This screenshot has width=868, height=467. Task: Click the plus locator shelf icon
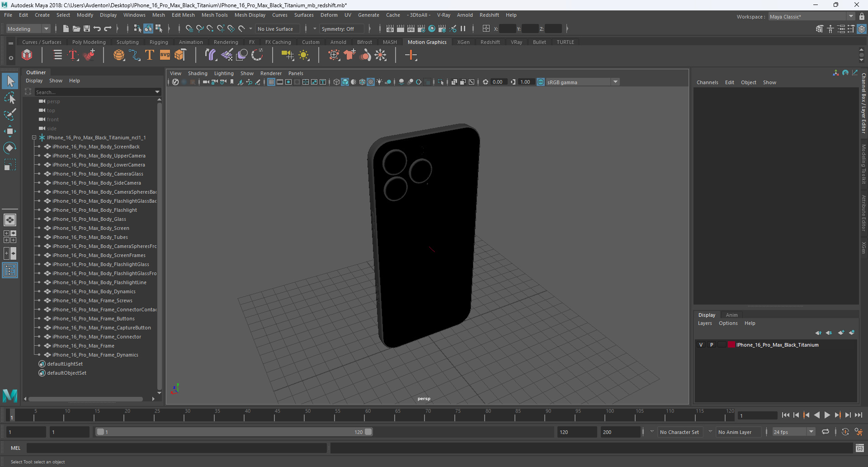[x=411, y=55]
